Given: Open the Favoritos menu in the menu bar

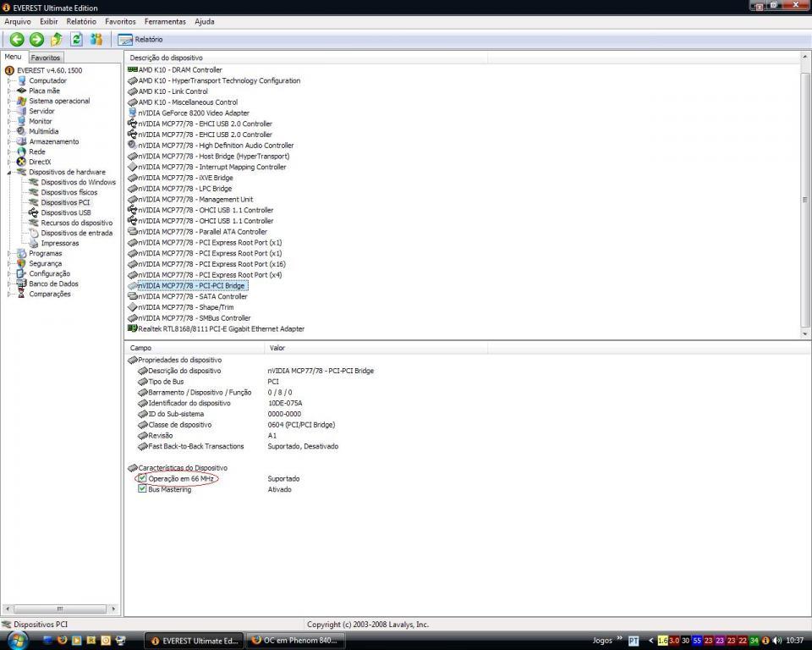Looking at the screenshot, I should (120, 22).
